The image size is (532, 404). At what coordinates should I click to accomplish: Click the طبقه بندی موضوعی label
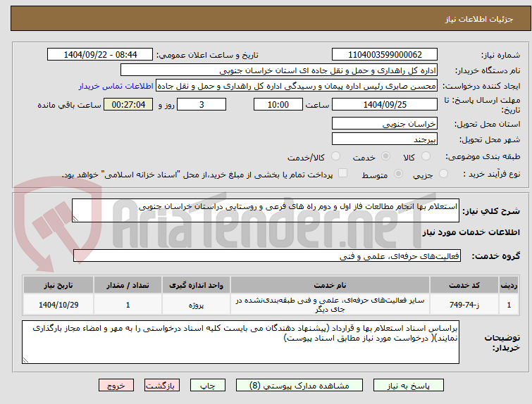click(x=483, y=156)
